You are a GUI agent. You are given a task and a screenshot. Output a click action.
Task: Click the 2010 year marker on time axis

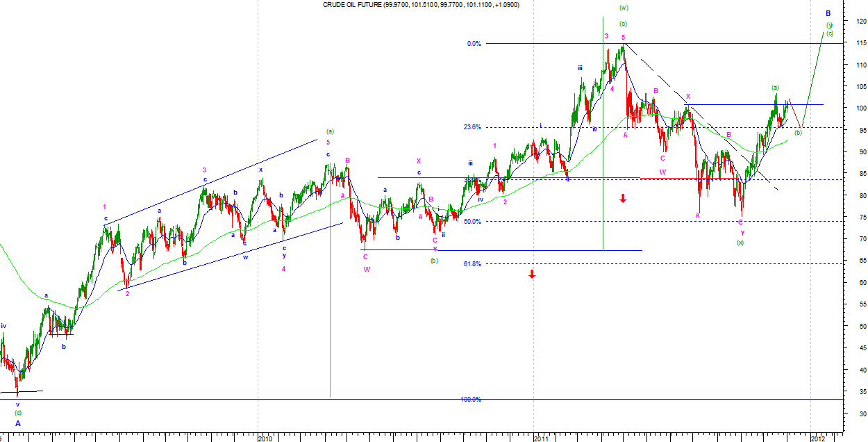[264, 438]
